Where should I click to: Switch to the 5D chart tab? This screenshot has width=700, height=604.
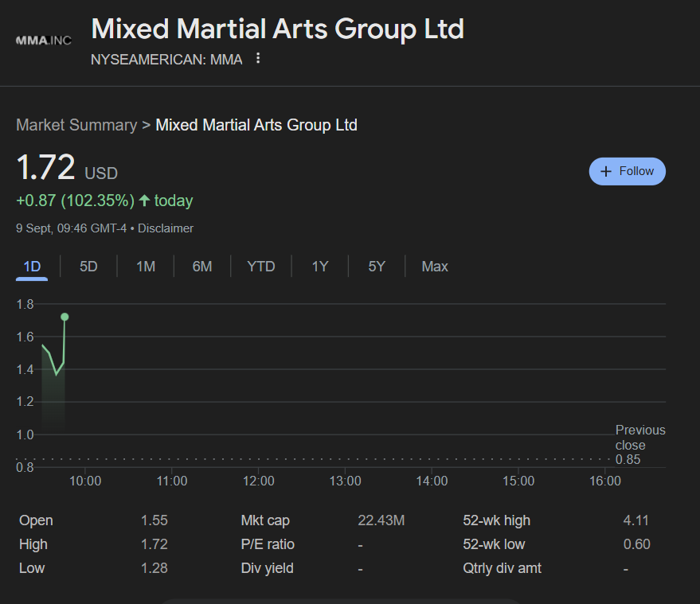pyautogui.click(x=88, y=267)
